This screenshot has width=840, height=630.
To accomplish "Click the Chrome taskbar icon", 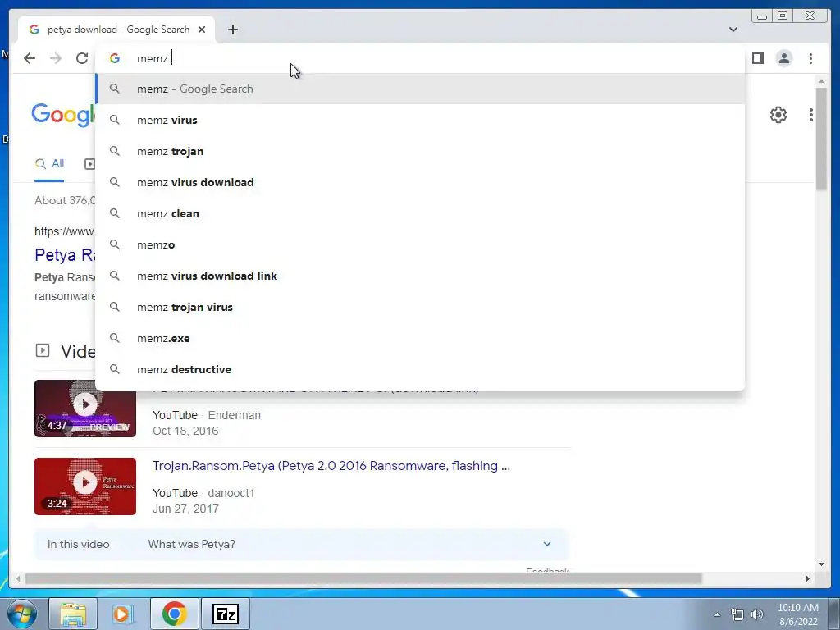I will (174, 614).
